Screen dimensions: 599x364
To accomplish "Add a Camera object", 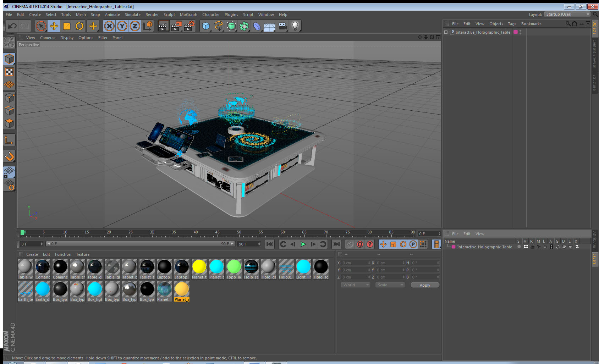I will 282,26.
